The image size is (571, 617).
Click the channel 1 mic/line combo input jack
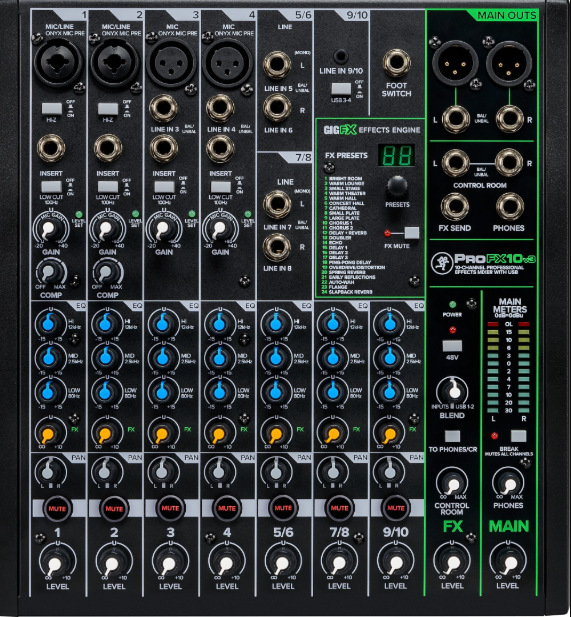tap(58, 62)
